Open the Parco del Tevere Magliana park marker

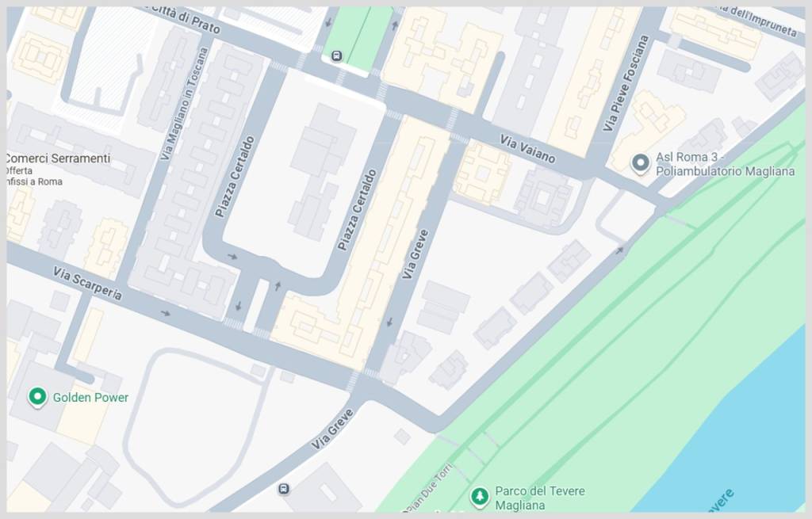pos(480,497)
